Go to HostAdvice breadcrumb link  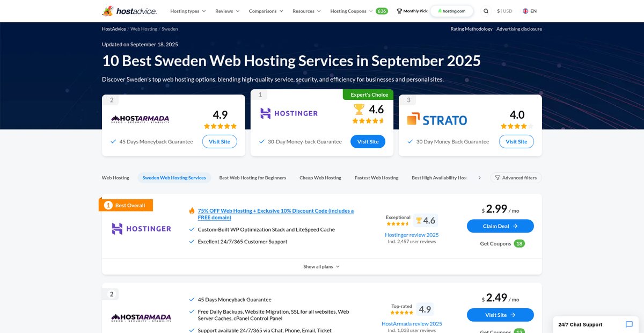114,29
